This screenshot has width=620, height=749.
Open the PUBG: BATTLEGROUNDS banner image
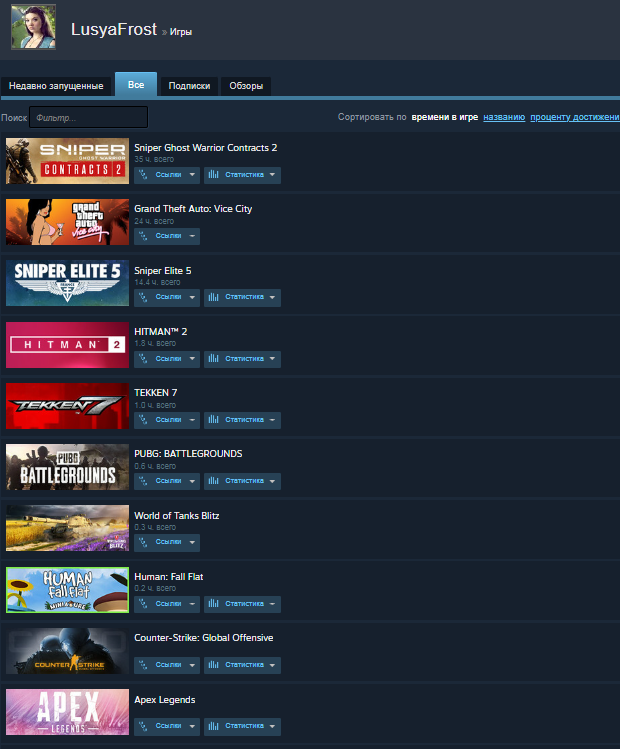[67, 467]
